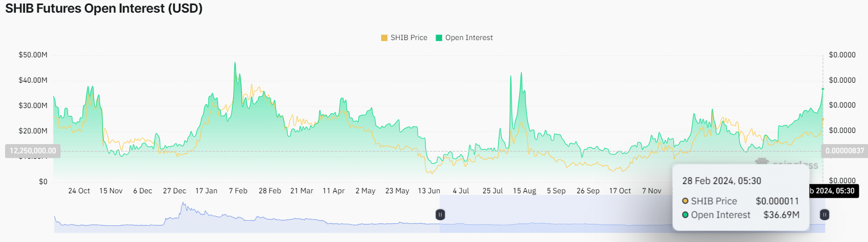Click the right range slider handle
This screenshot has height=242, width=868.
click(824, 215)
